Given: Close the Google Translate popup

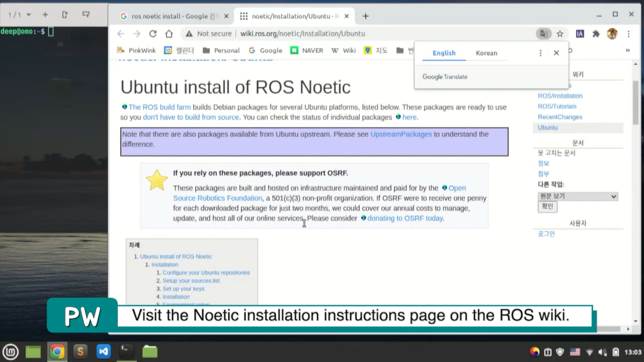Looking at the screenshot, I should click(556, 53).
